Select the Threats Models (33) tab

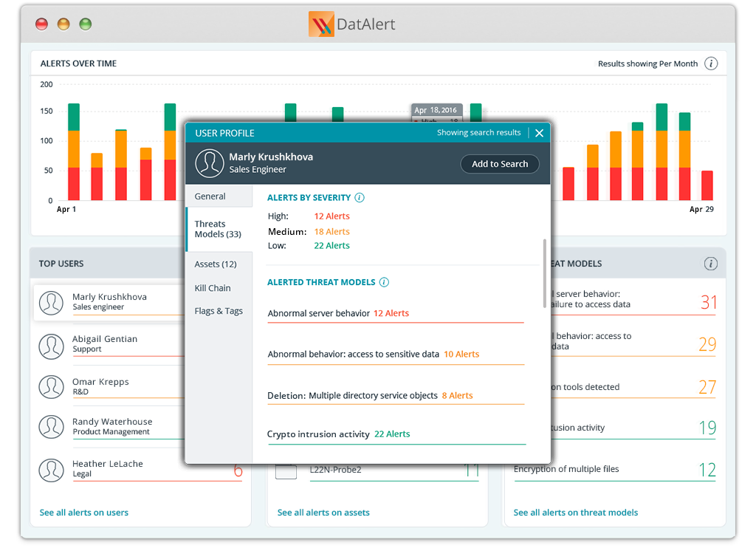click(x=219, y=229)
